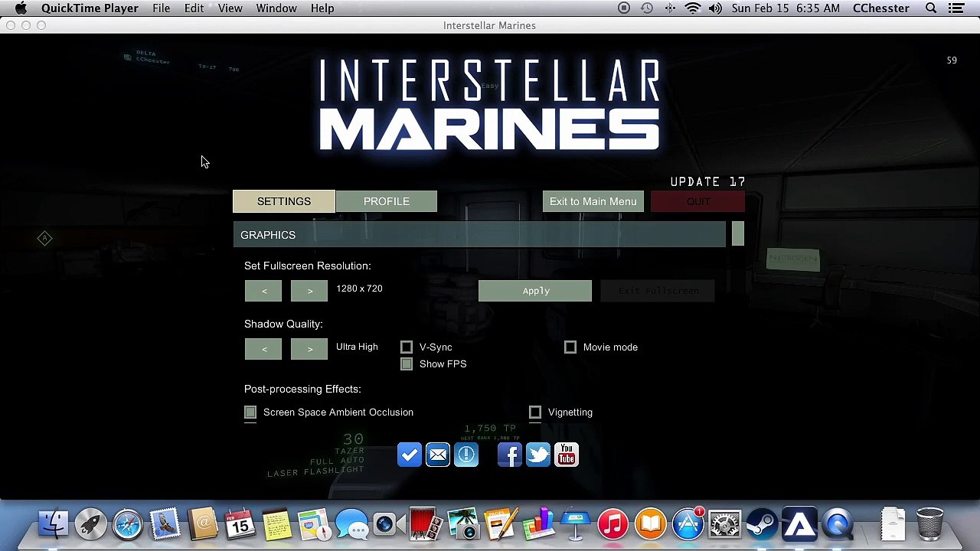This screenshot has width=980, height=551.
Task: Open the YouTube link icon
Action: pyautogui.click(x=567, y=455)
